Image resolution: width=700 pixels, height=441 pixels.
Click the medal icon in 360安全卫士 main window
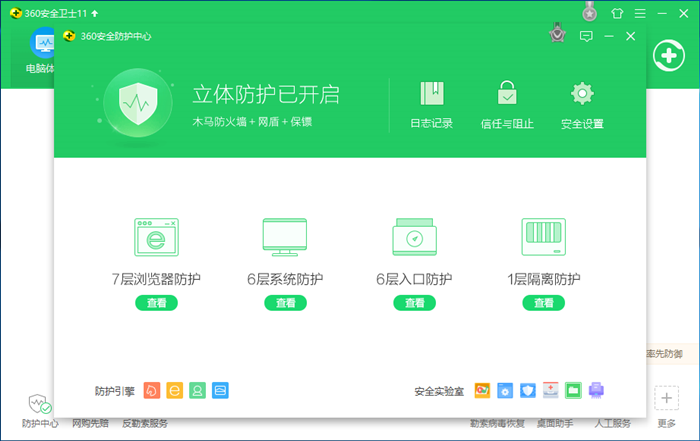coord(590,12)
